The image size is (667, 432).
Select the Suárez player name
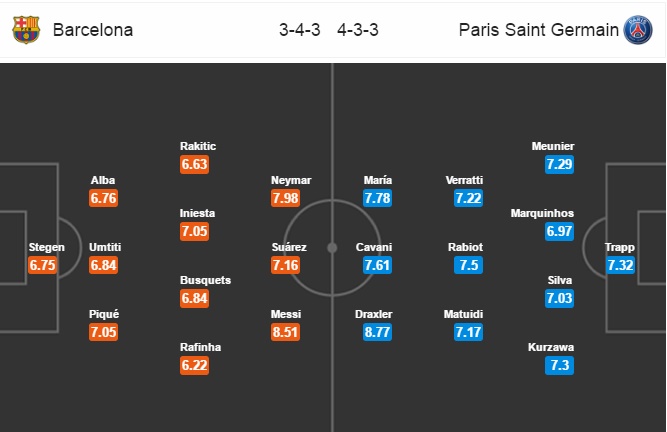[x=289, y=247]
